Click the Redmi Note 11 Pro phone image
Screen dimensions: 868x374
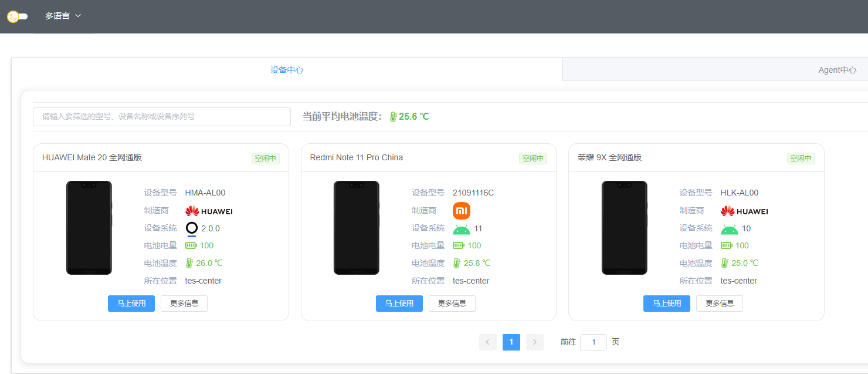tap(357, 228)
